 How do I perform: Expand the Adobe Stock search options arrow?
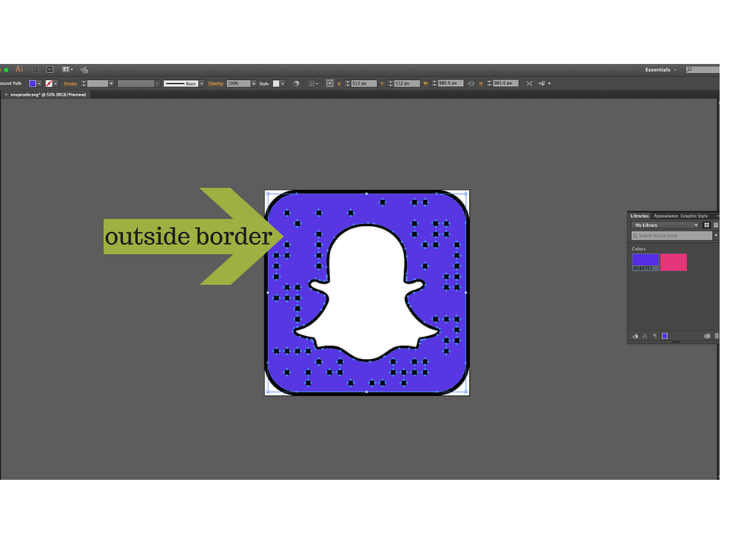[716, 235]
